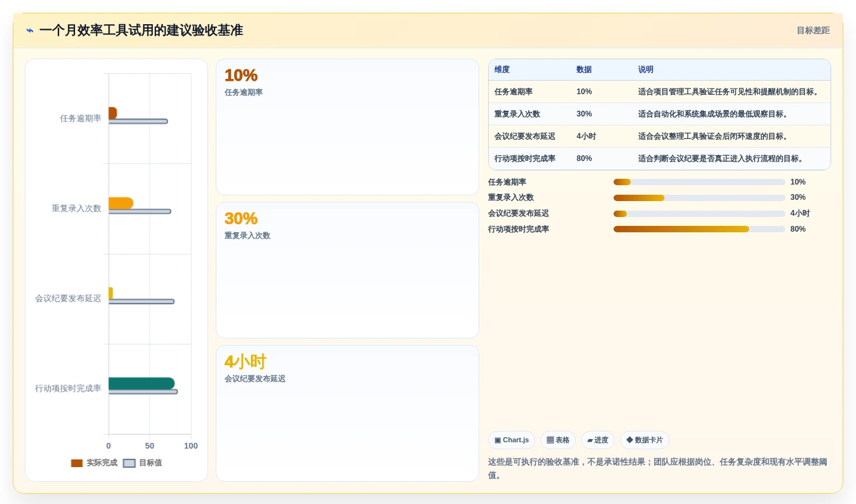Click the 说明 column header
The image size is (856, 504).
646,70
